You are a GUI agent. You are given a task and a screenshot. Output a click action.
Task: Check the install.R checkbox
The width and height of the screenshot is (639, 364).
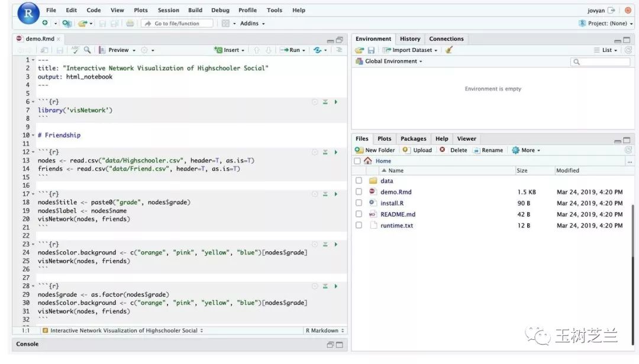click(x=359, y=203)
